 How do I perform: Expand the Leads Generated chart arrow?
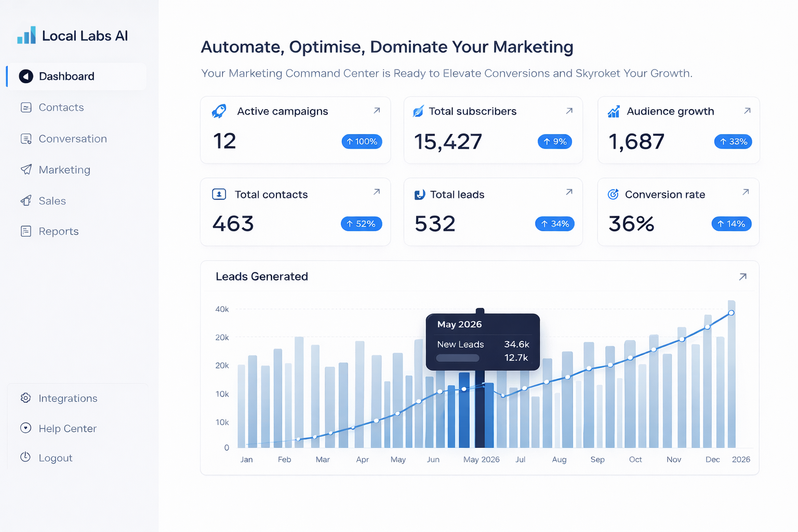[742, 277]
